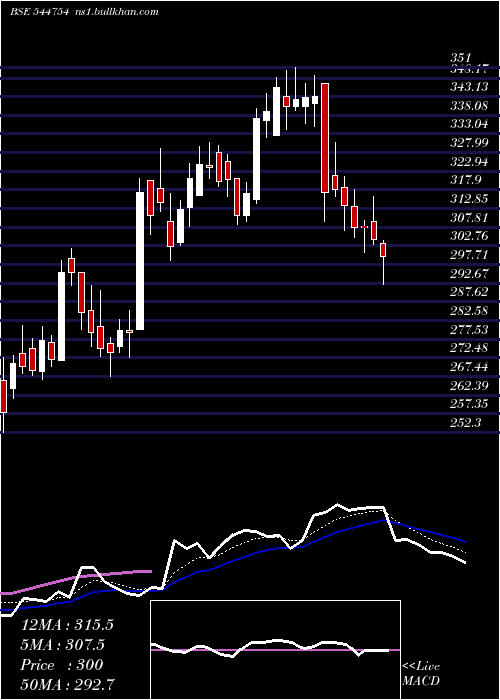Viewport: 500px width, 700px height.
Task: Click the 'ns1.bullkhan.com' watermark text
Action: 116,12
